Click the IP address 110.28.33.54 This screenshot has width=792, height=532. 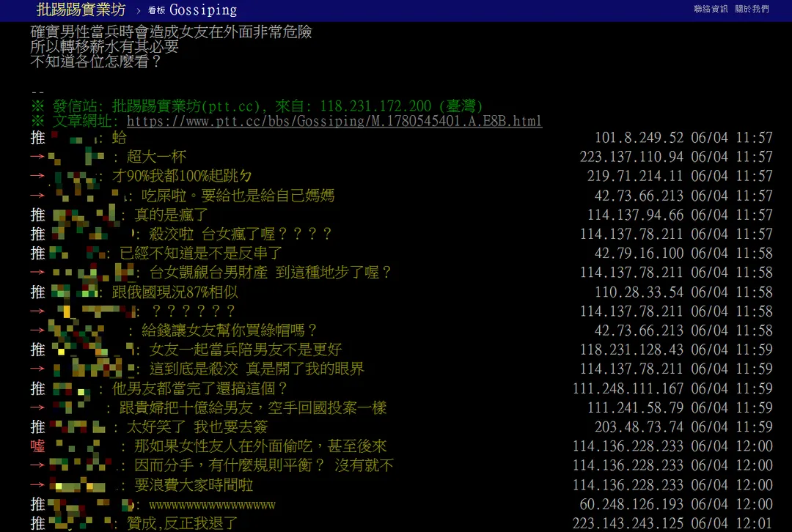[x=639, y=292]
